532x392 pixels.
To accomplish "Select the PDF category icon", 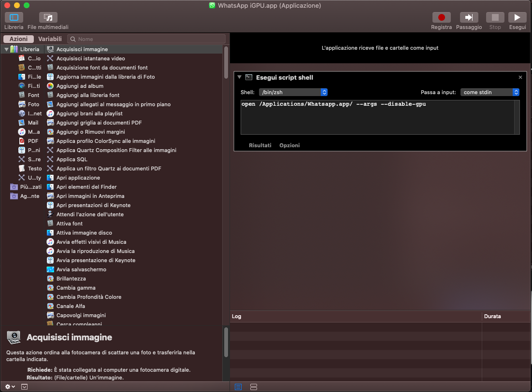I will tap(22, 141).
